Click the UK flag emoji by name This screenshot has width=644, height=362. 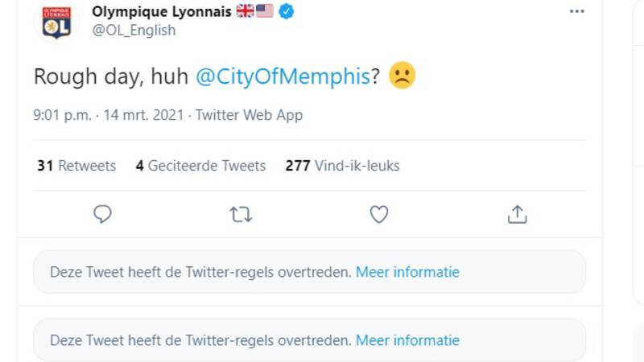pyautogui.click(x=246, y=11)
